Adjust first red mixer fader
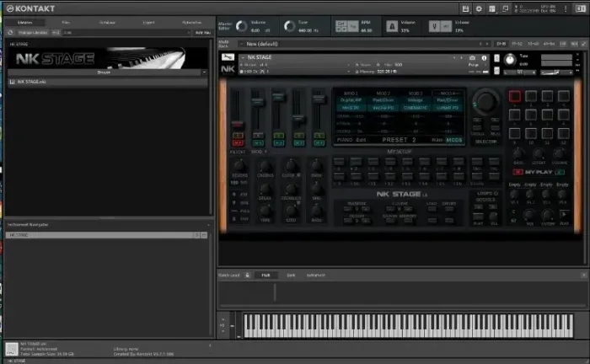Image resolution: width=590 pixels, height=364 pixels. (x=237, y=124)
